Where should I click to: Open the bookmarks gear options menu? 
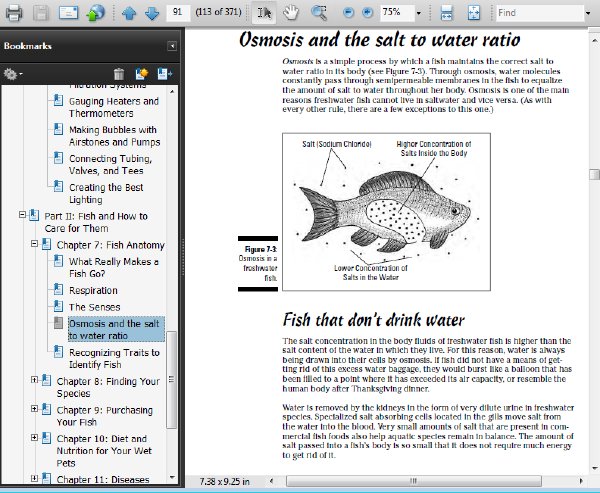[13, 73]
